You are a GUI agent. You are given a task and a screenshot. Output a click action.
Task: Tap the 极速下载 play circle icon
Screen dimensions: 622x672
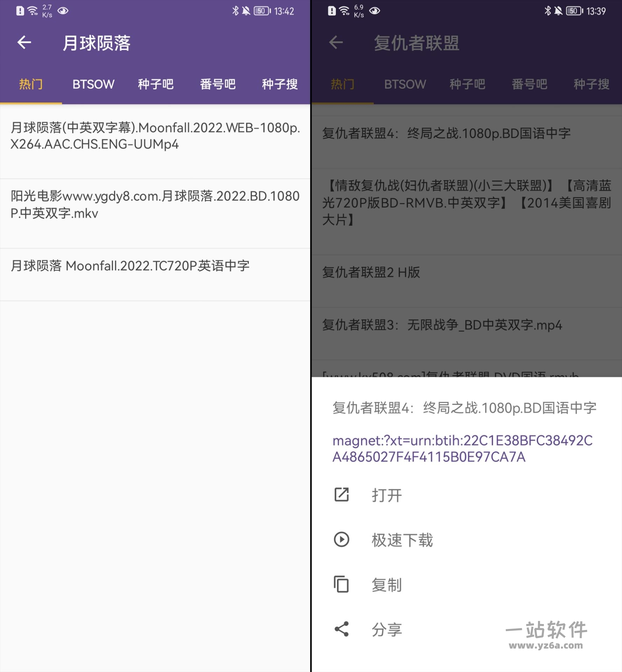pos(341,539)
